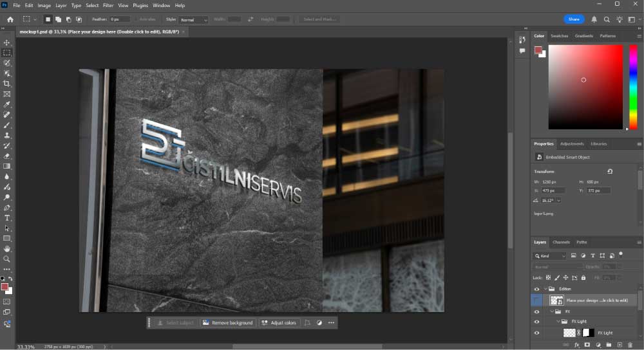
Task: Hide the FX group layer
Action: (537, 311)
